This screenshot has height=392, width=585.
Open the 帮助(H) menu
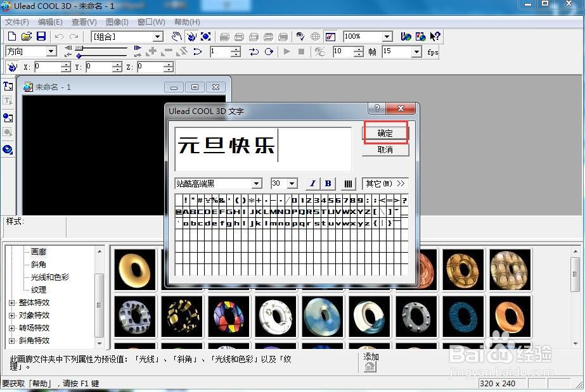187,22
